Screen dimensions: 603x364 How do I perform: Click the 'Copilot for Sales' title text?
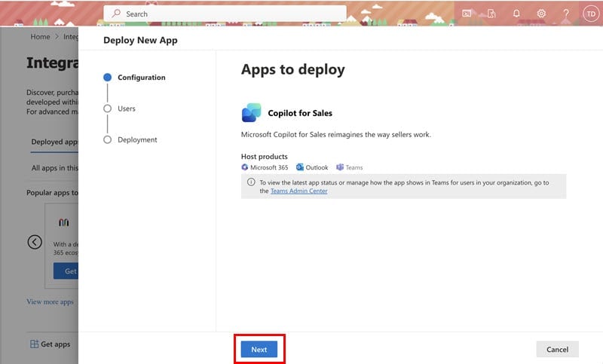(x=300, y=113)
